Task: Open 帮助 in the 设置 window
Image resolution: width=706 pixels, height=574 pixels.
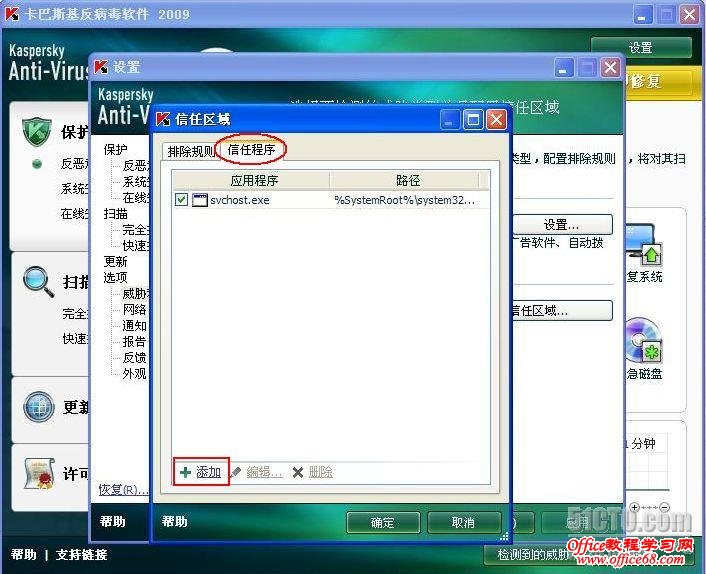Action: click(x=113, y=521)
